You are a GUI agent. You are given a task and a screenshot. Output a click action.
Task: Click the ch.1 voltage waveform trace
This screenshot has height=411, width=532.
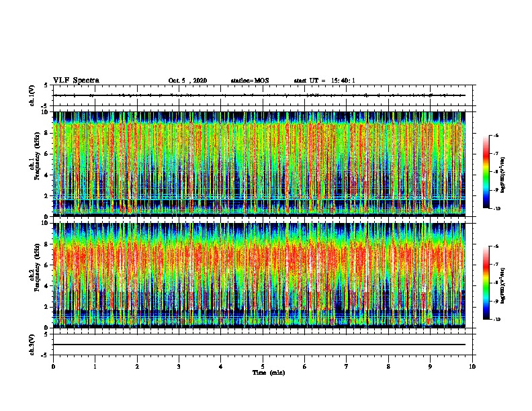click(x=259, y=95)
